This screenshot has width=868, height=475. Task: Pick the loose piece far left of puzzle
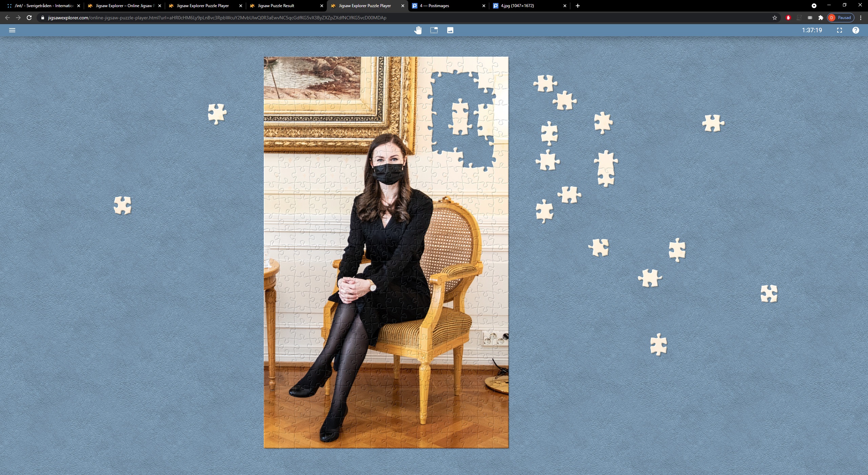(x=123, y=205)
